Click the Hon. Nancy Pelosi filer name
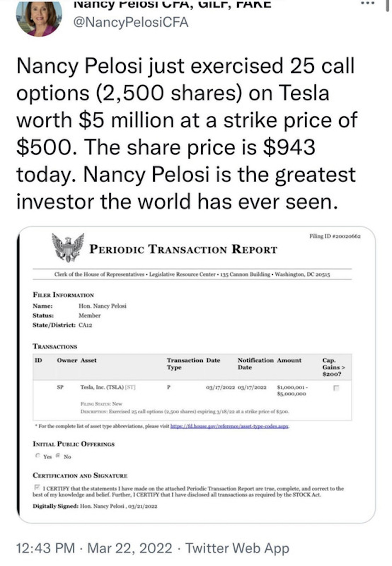This screenshot has height=566, width=392. click(x=102, y=306)
